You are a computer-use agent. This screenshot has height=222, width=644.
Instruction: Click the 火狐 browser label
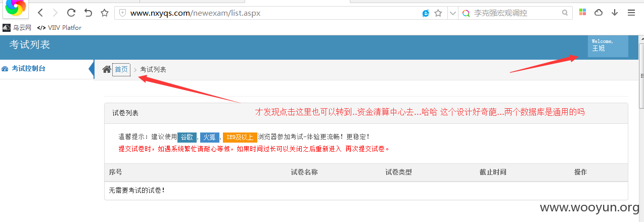(x=210, y=137)
